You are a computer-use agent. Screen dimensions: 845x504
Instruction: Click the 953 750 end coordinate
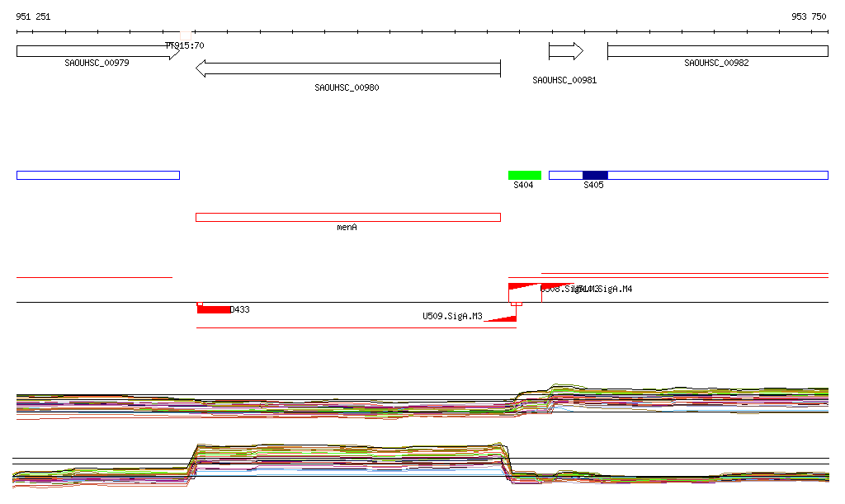(x=809, y=16)
